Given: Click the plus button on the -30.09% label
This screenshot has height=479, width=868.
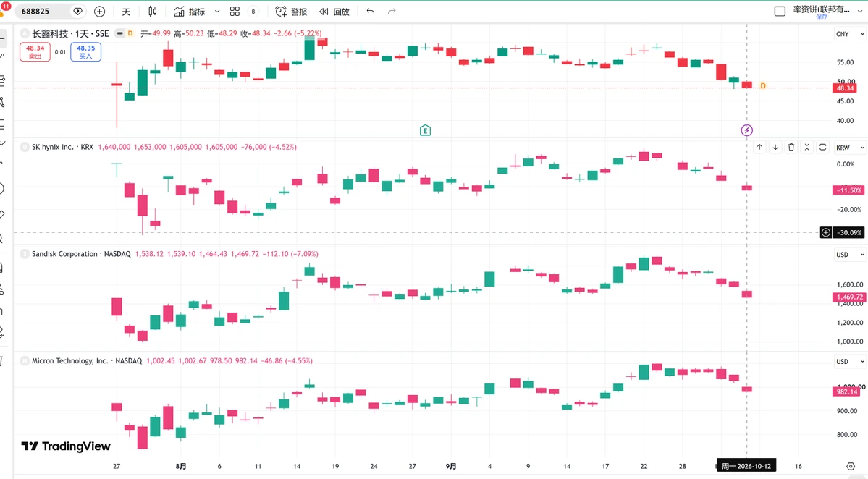Looking at the screenshot, I should [825, 232].
